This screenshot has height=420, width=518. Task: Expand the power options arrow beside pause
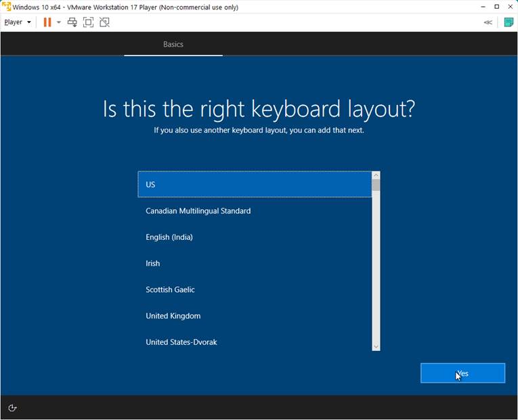click(59, 22)
